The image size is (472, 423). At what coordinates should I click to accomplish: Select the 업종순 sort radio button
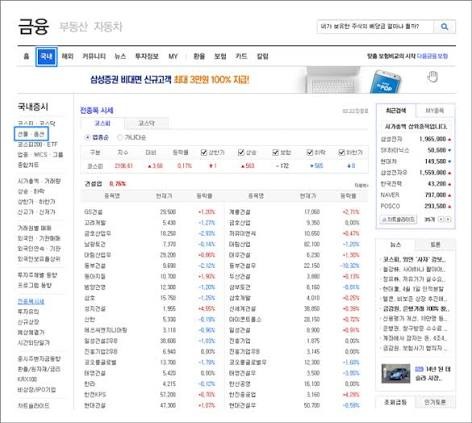pyautogui.click(x=87, y=137)
